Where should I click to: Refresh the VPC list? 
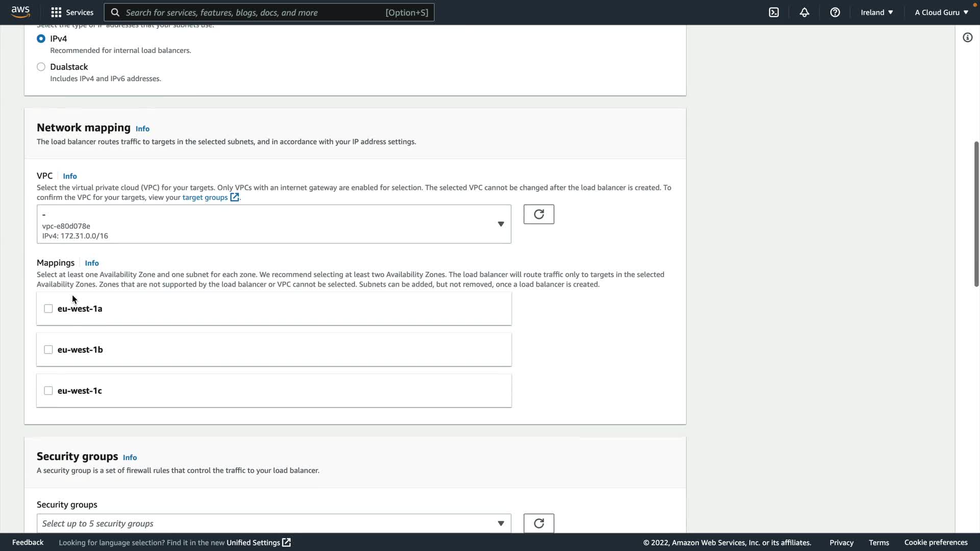(538, 214)
